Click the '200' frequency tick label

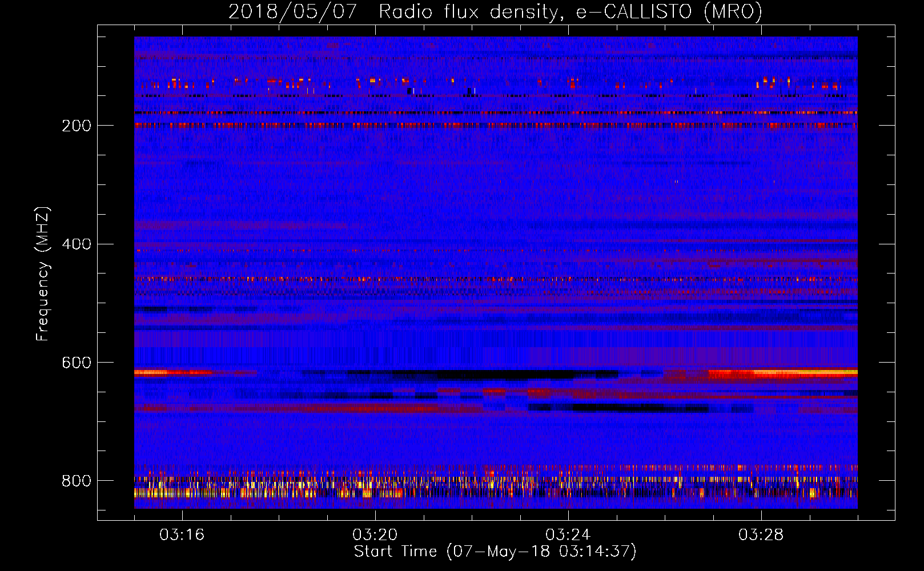coord(77,126)
